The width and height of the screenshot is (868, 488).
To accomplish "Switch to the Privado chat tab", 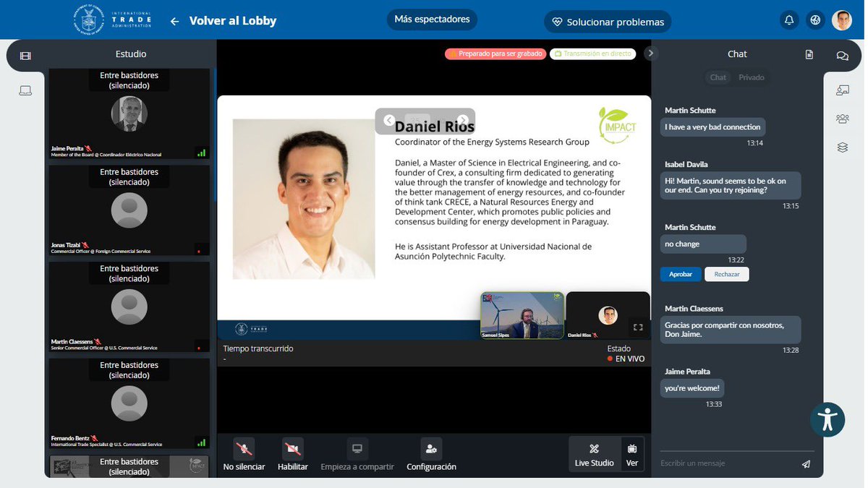I will pyautogui.click(x=752, y=77).
